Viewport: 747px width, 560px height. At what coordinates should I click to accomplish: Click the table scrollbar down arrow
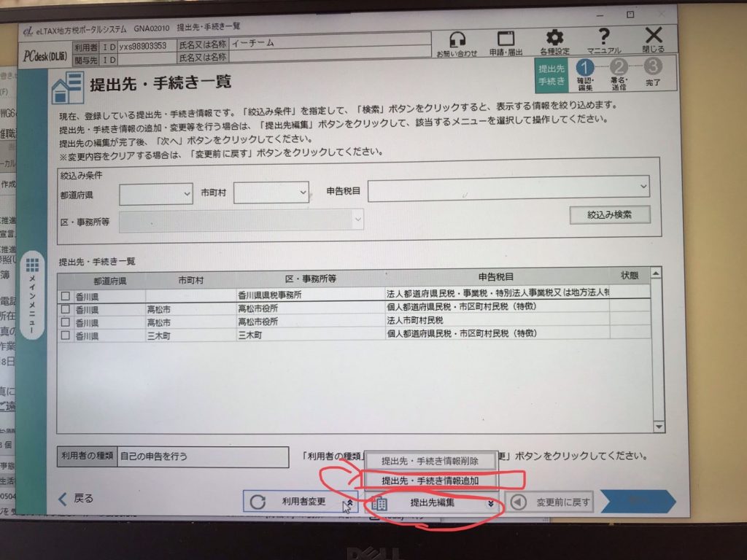click(659, 427)
